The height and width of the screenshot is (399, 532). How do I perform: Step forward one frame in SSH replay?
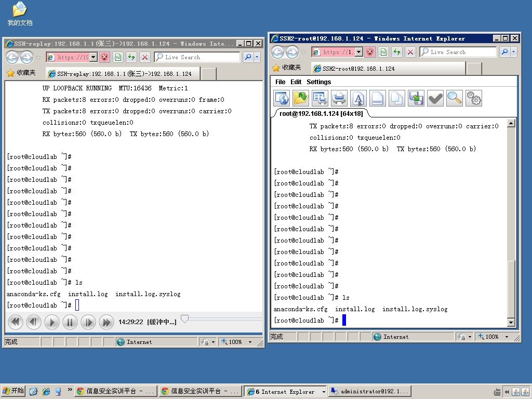pyautogui.click(x=88, y=322)
